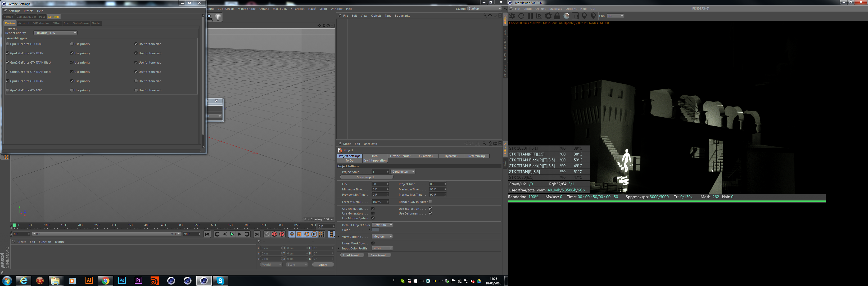Pause the Live Viewer render
This screenshot has width=868, height=286.
530,16
